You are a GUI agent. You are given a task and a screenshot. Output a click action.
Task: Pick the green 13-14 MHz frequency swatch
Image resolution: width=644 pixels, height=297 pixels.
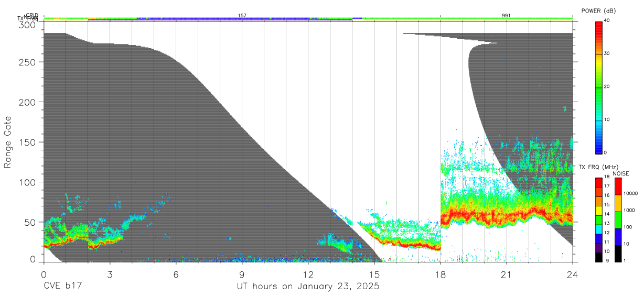coord(598,219)
